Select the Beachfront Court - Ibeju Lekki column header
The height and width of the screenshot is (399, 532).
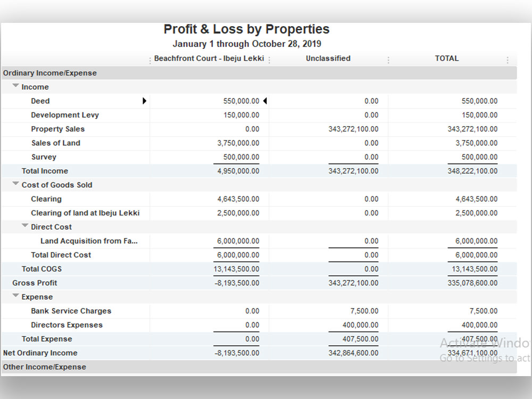pyautogui.click(x=210, y=59)
